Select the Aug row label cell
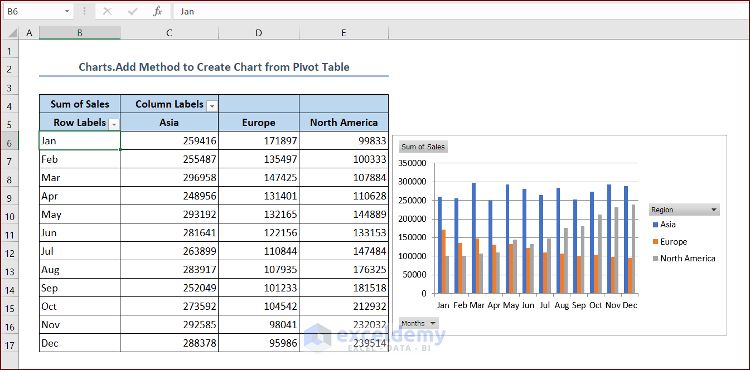 click(79, 270)
